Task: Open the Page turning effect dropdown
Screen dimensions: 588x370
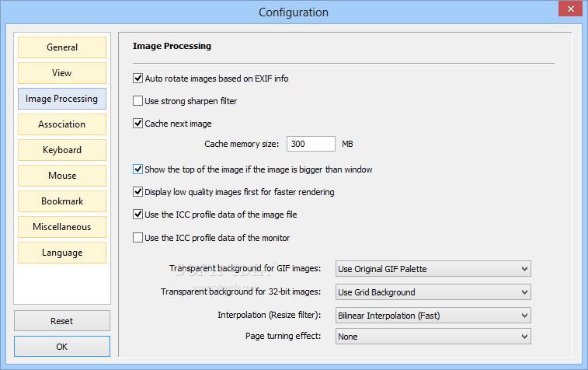Action: pyautogui.click(x=433, y=337)
